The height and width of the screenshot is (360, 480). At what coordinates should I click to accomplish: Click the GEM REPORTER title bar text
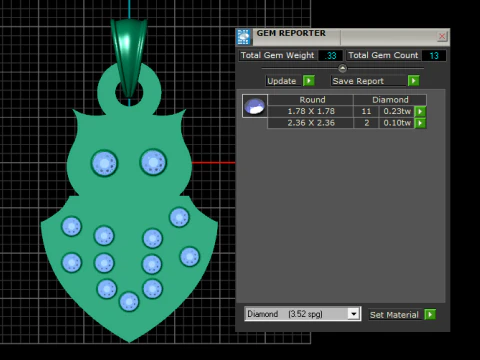[291, 33]
